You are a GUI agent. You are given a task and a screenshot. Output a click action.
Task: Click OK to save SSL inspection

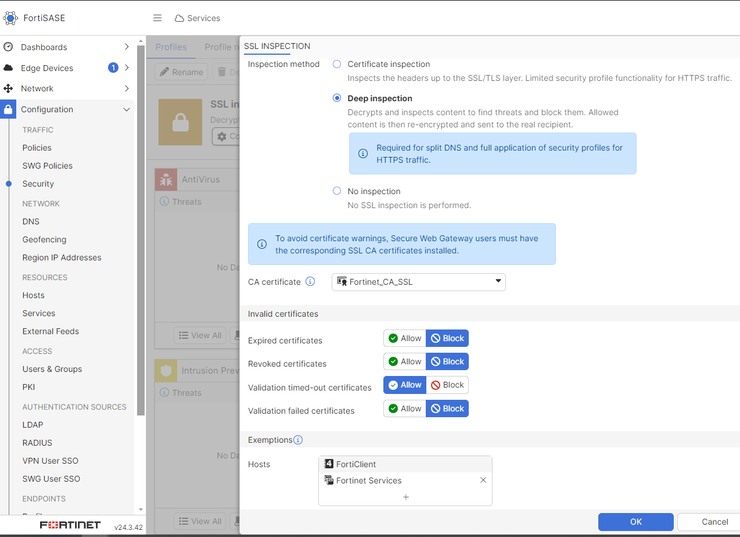point(636,521)
